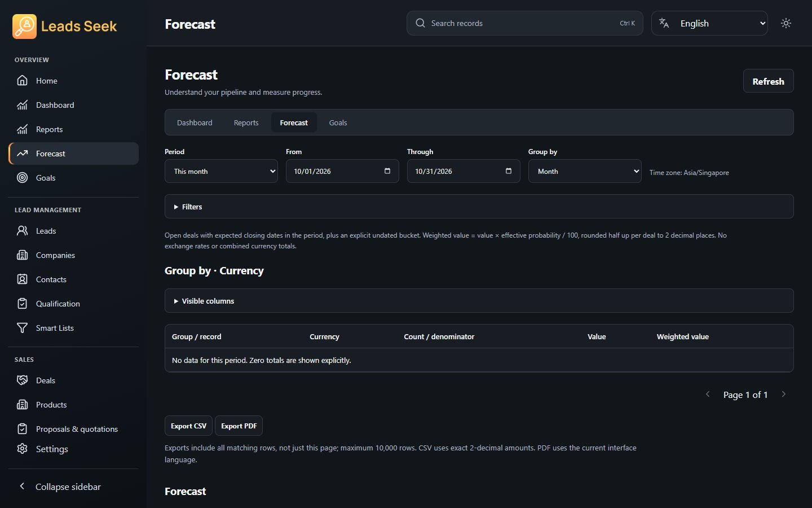812x508 pixels.
Task: Open the Through date calendar picker
Action: click(509, 171)
